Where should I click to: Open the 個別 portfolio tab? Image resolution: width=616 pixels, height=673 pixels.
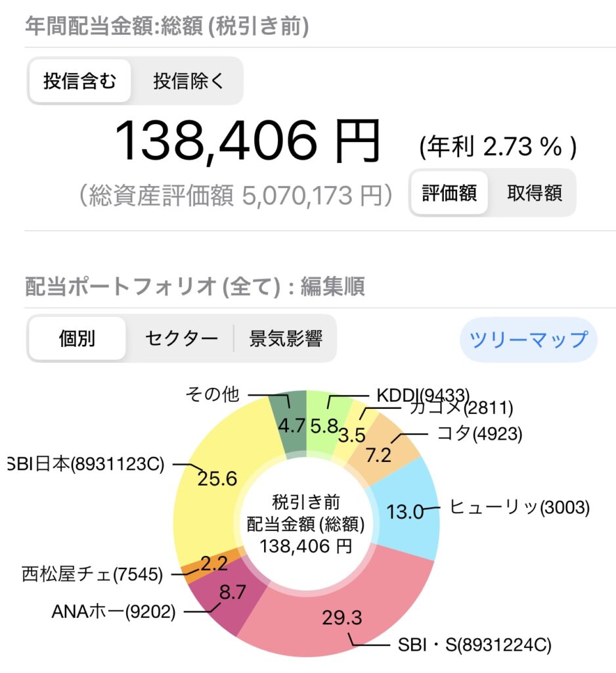pos(77,338)
